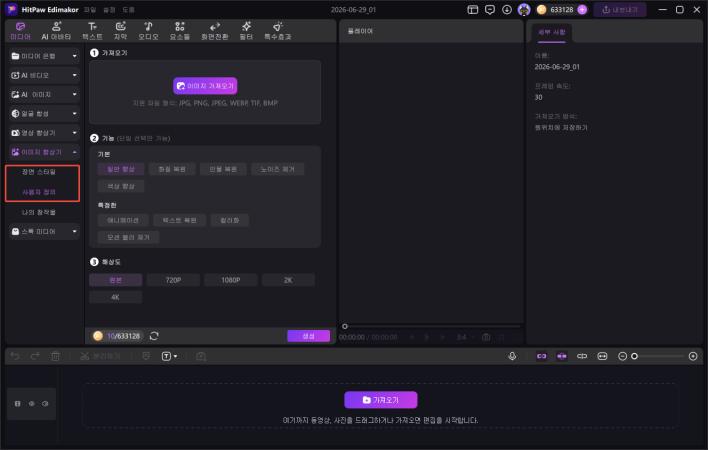Toggle the first purple snap icon in timeline toolbar
This screenshot has width=708, height=450.
541,356
